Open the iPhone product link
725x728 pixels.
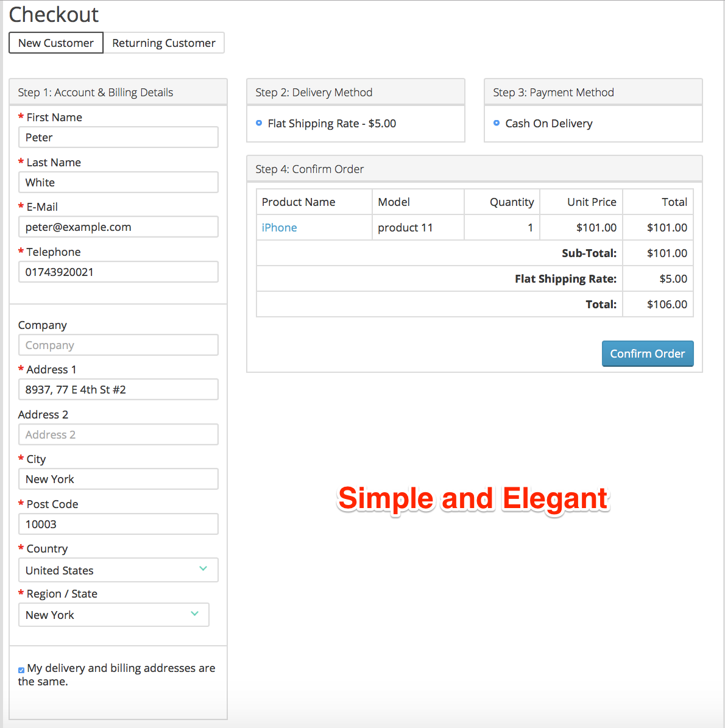(x=279, y=227)
